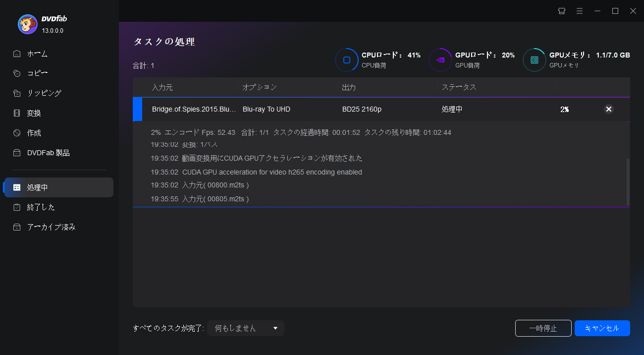Click the 処理中 status cell
The height and width of the screenshot is (355, 644).
coord(452,109)
